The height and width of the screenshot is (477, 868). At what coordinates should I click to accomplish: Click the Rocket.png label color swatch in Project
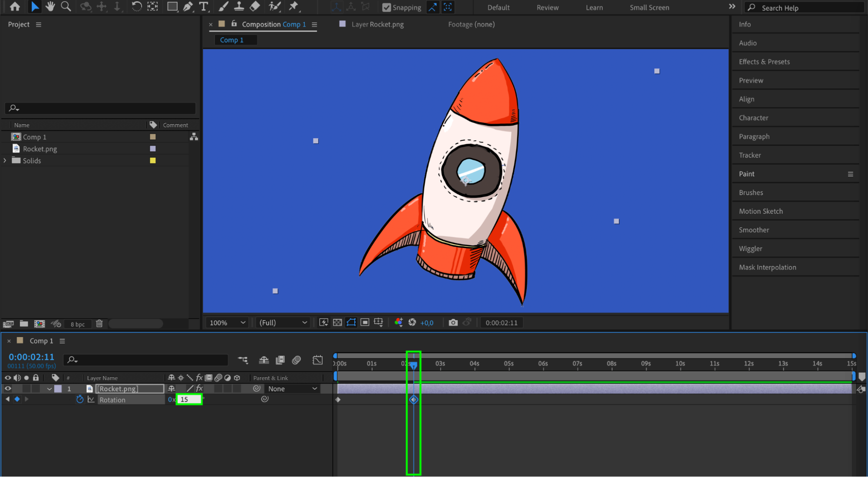(x=152, y=149)
